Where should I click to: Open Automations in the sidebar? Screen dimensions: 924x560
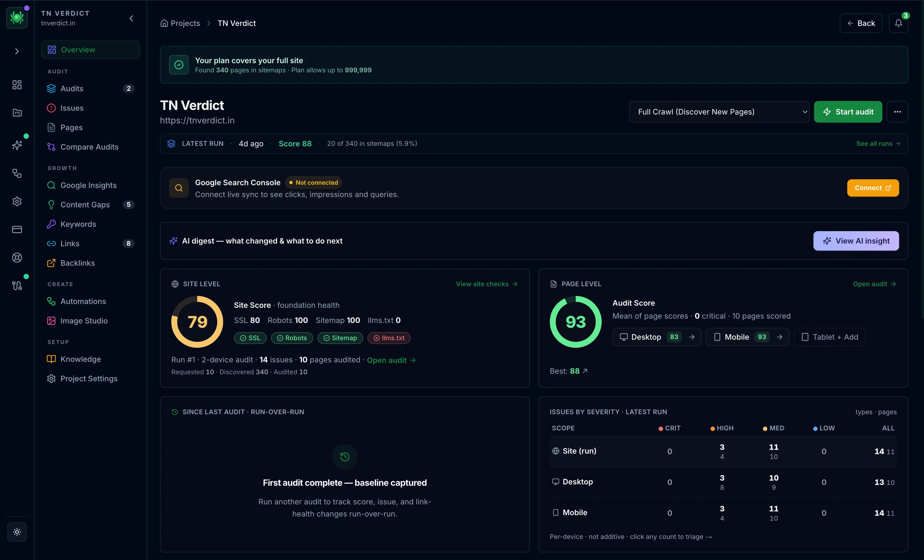(91, 301)
